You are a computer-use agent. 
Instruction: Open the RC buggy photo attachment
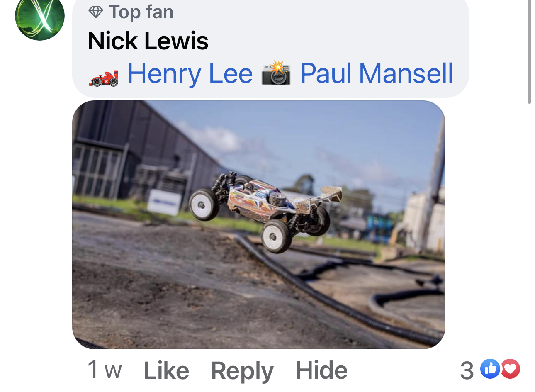pos(259,225)
